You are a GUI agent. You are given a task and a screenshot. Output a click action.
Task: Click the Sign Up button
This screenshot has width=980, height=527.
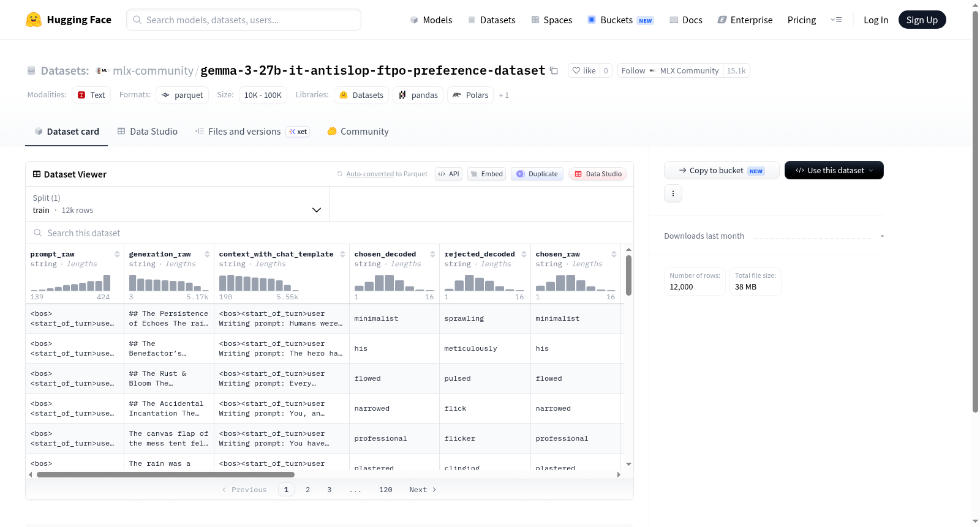[922, 20]
